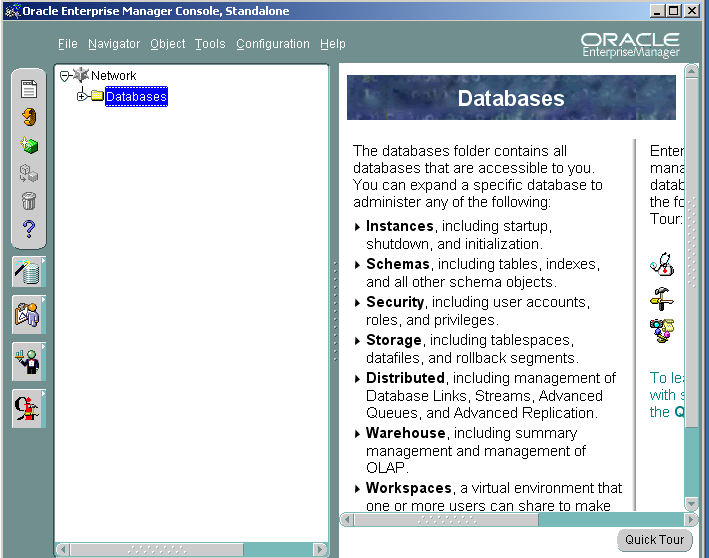This screenshot has width=709, height=558.
Task: Click the tree panel scroll left arrow
Action: 63,550
